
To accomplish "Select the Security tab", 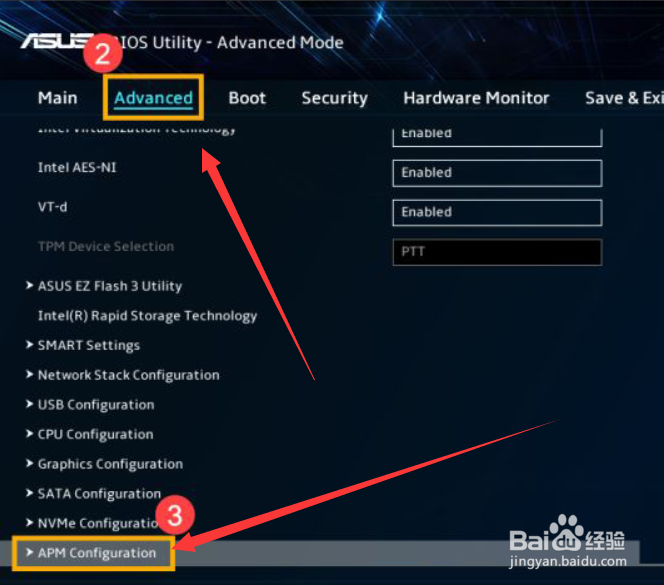I will (x=335, y=98).
